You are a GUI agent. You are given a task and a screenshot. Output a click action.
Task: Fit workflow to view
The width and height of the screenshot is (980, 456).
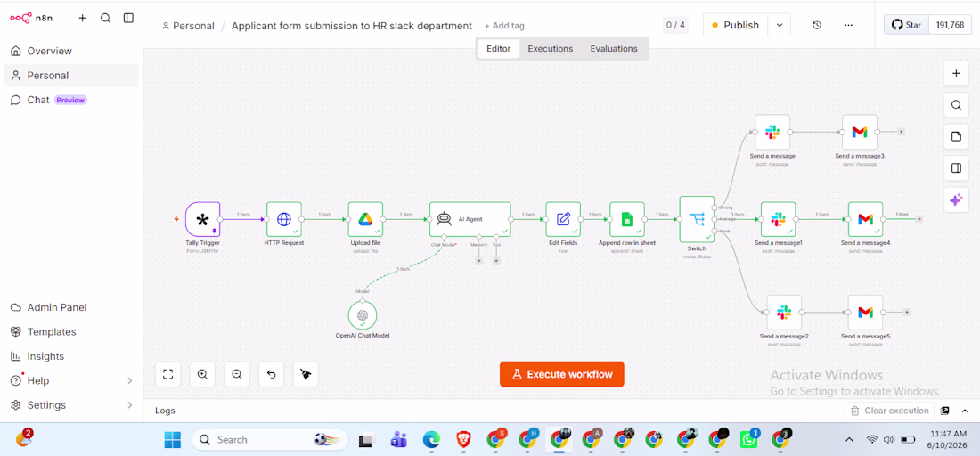167,374
